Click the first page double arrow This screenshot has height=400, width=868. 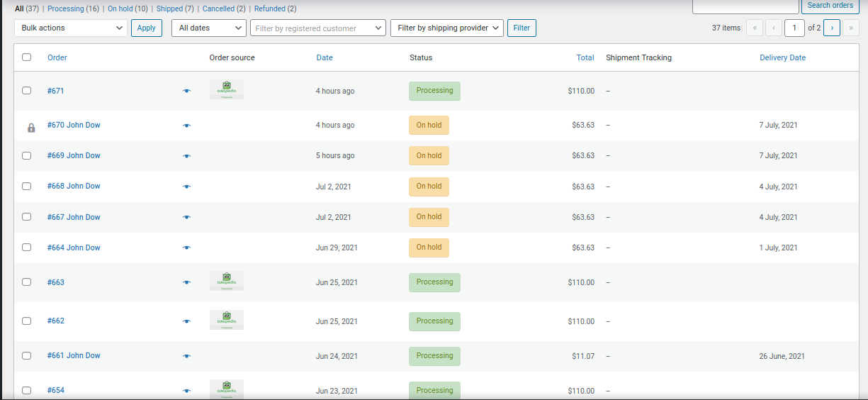pos(755,28)
